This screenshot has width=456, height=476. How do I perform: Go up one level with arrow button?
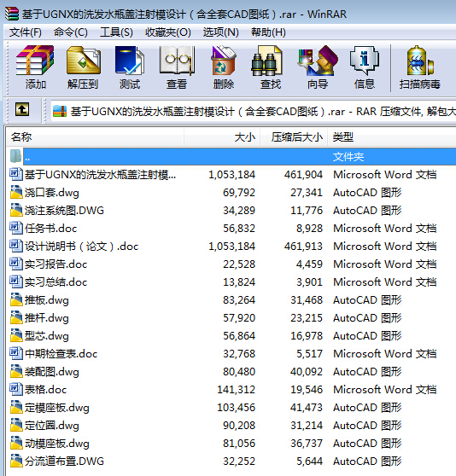tap(22, 109)
